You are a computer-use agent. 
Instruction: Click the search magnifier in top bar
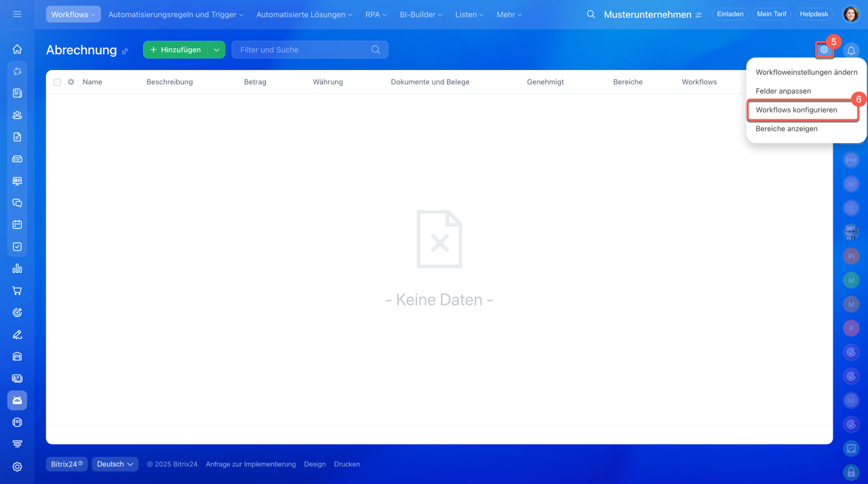coord(591,14)
